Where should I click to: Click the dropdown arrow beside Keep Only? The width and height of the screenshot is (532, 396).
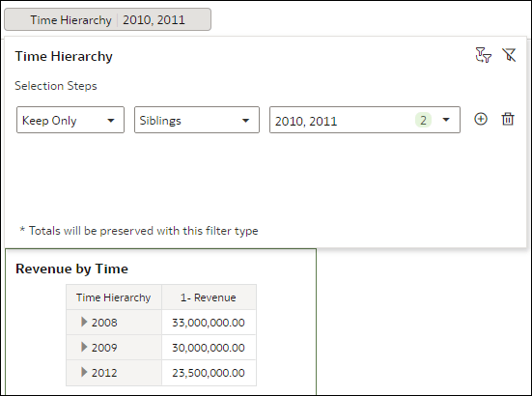click(111, 121)
